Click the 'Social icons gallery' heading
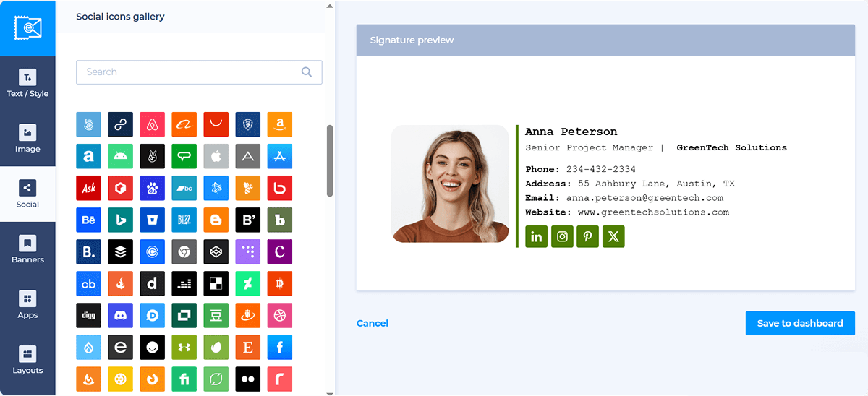 [120, 16]
